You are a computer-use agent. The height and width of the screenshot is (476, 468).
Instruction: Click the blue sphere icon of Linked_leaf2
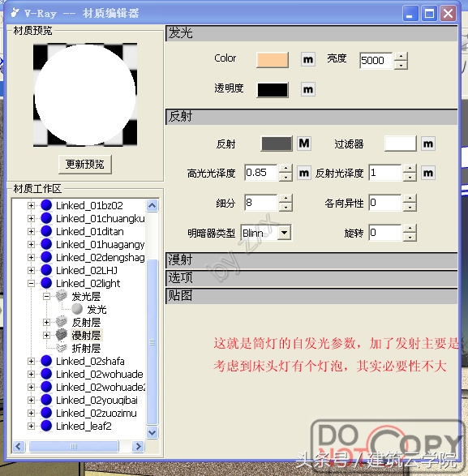tap(46, 426)
